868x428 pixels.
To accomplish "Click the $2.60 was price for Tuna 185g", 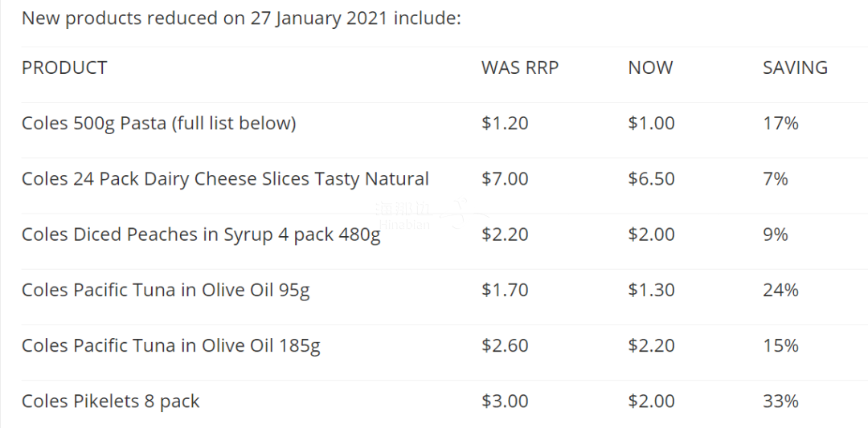I will 505,346.
